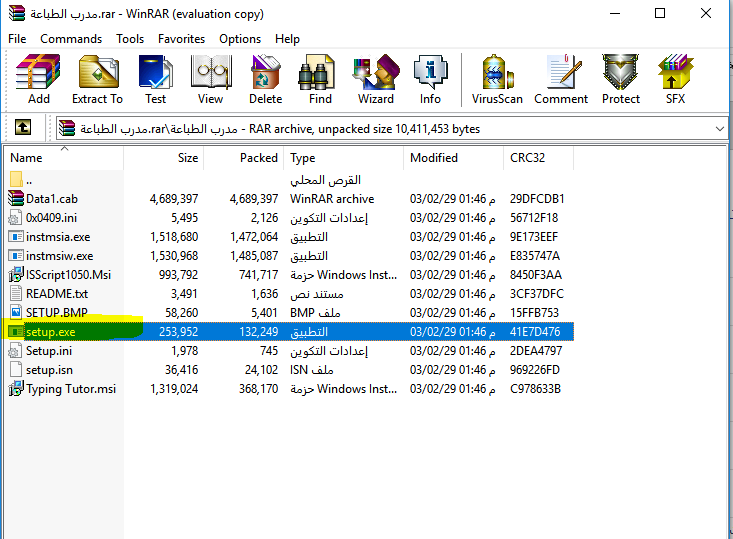The height and width of the screenshot is (539, 733).
Task: Select the instmsiw.exe file name
Action: (59, 256)
